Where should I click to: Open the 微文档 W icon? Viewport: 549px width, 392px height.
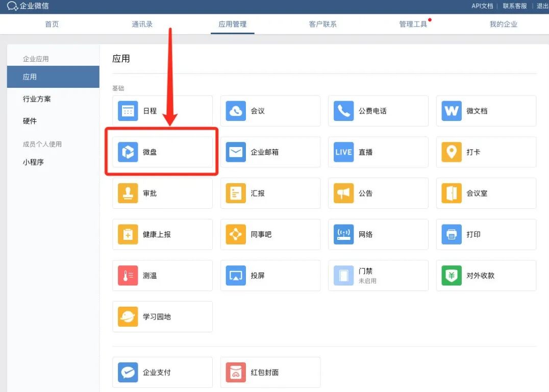[x=452, y=111]
